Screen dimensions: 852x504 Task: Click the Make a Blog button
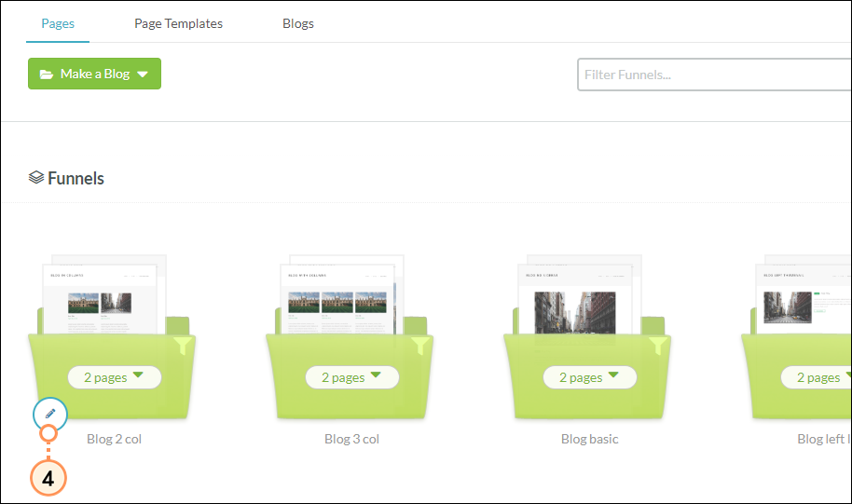pos(94,74)
